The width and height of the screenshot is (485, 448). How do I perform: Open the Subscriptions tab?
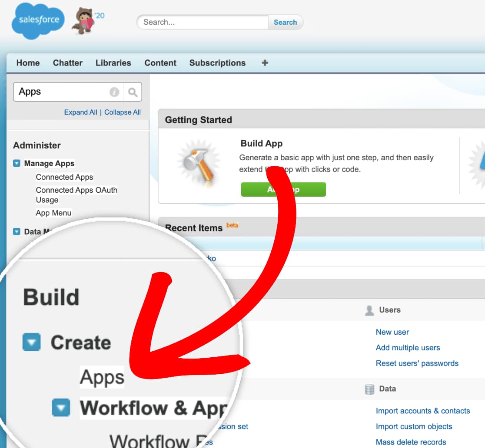217,63
